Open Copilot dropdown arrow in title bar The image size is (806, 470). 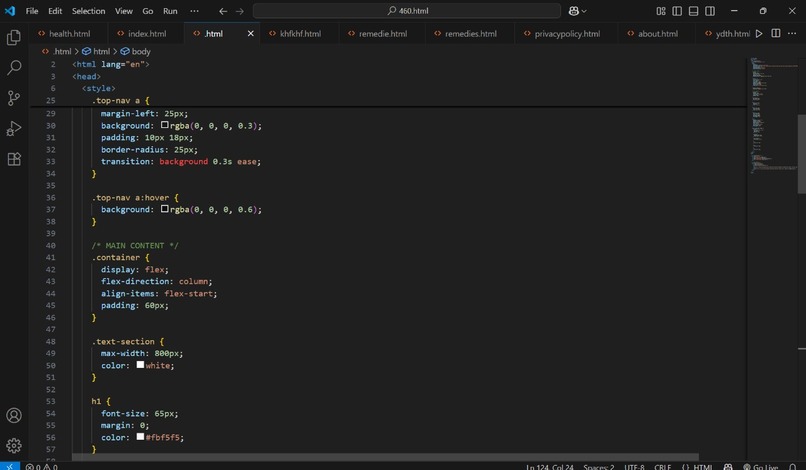[x=584, y=11]
